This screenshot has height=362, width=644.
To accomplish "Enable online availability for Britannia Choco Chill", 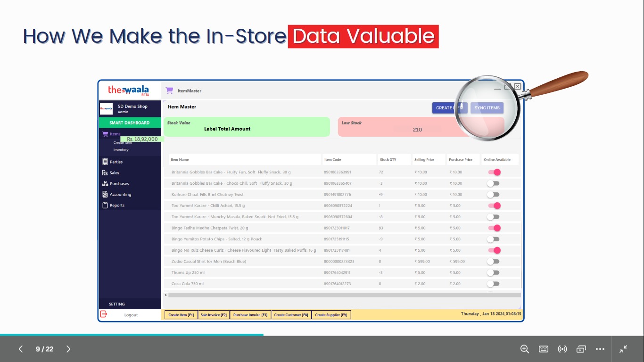I will (x=493, y=183).
